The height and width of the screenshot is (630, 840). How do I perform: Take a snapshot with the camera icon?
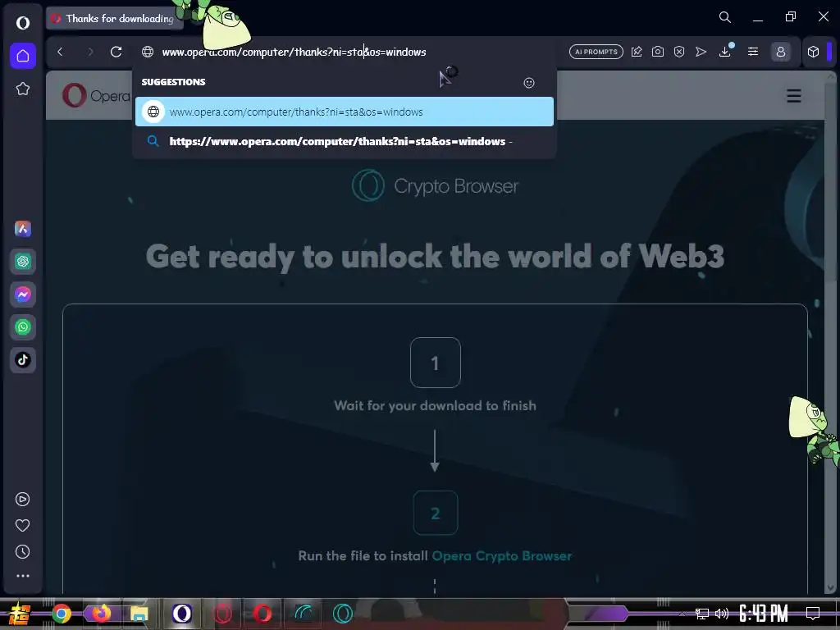click(658, 52)
